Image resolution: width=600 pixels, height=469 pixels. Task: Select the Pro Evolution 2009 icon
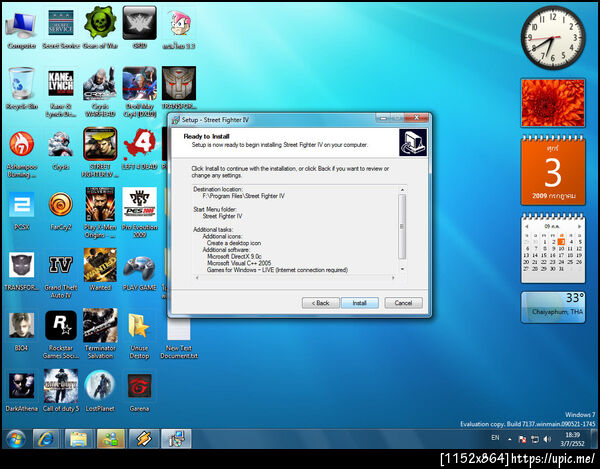click(139, 213)
